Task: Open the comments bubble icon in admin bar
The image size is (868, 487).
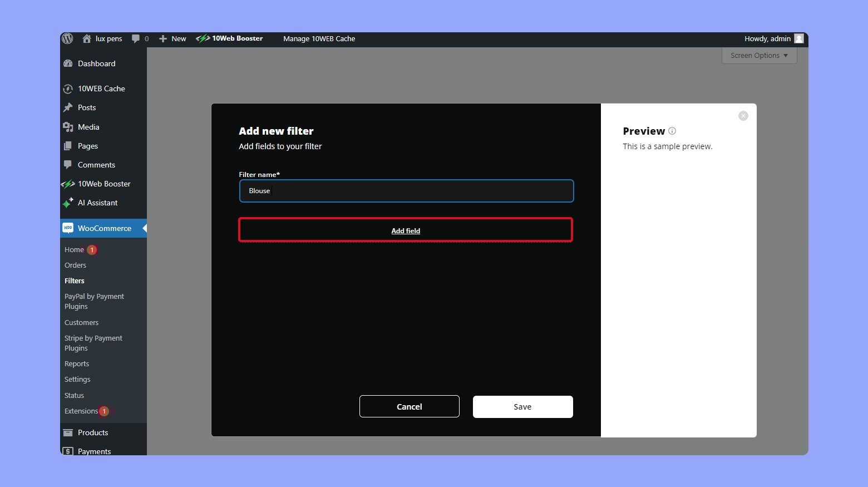Action: coord(136,39)
